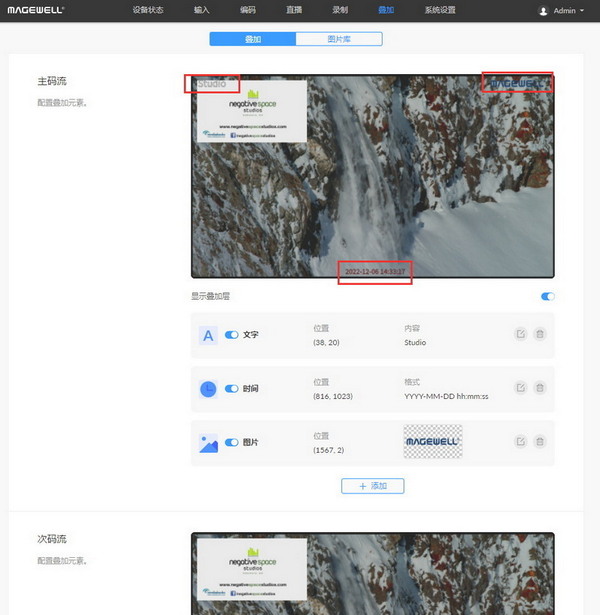
Task: Toggle the 显示叠加层 show overlay switch
Action: (x=547, y=296)
